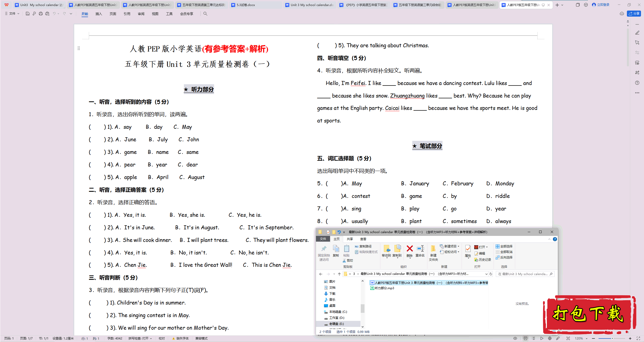Screen dimensions: 644x342
Task: Click the selection arrow icon in right sidebar
Action: pyautogui.click(x=637, y=42)
